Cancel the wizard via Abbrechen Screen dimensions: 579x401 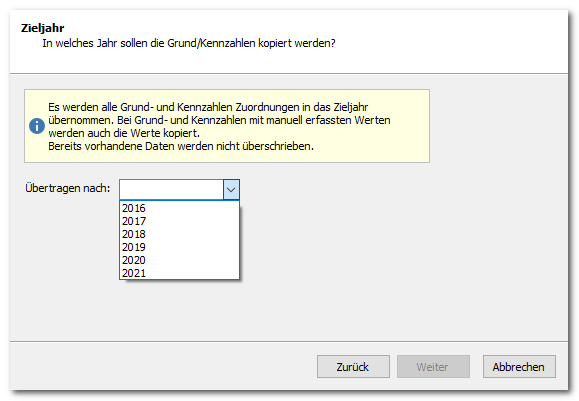tap(519, 367)
